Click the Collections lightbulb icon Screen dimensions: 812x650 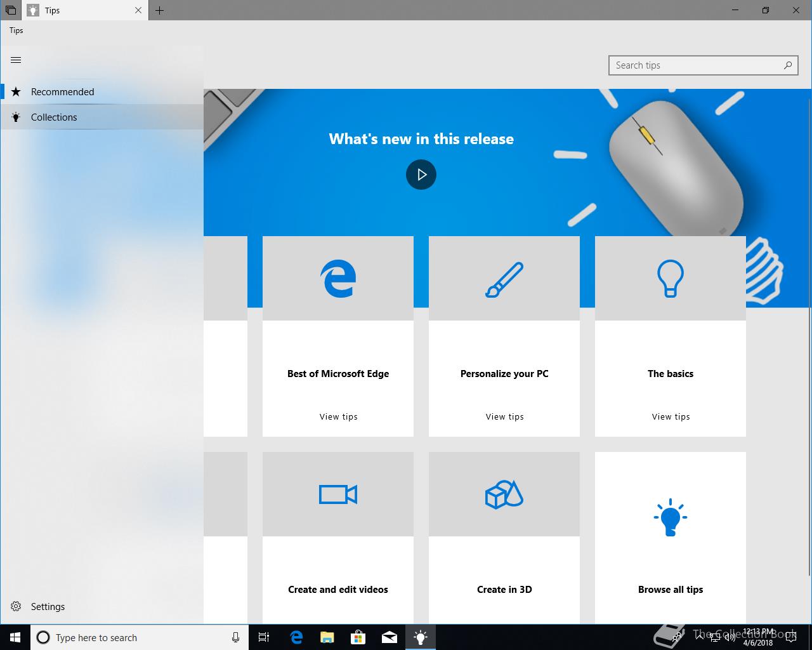tap(16, 117)
